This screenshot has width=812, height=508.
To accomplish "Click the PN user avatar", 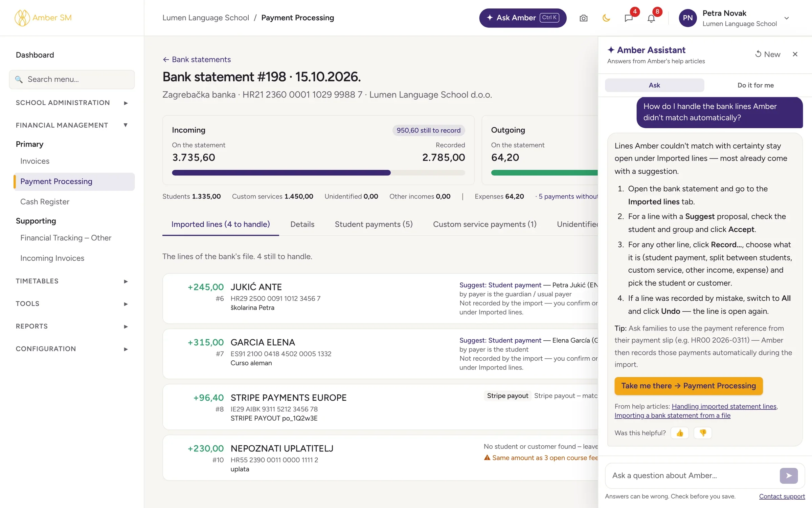I will click(687, 18).
